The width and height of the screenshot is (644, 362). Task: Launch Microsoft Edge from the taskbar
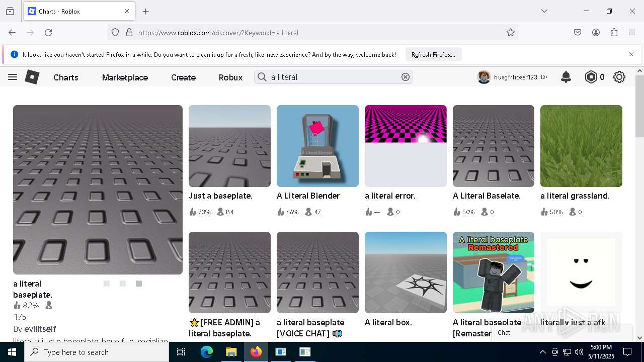[207, 352]
